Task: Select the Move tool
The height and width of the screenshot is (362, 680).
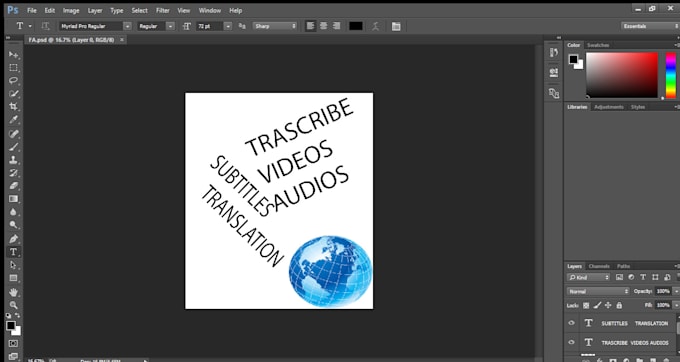Action: pos(13,55)
